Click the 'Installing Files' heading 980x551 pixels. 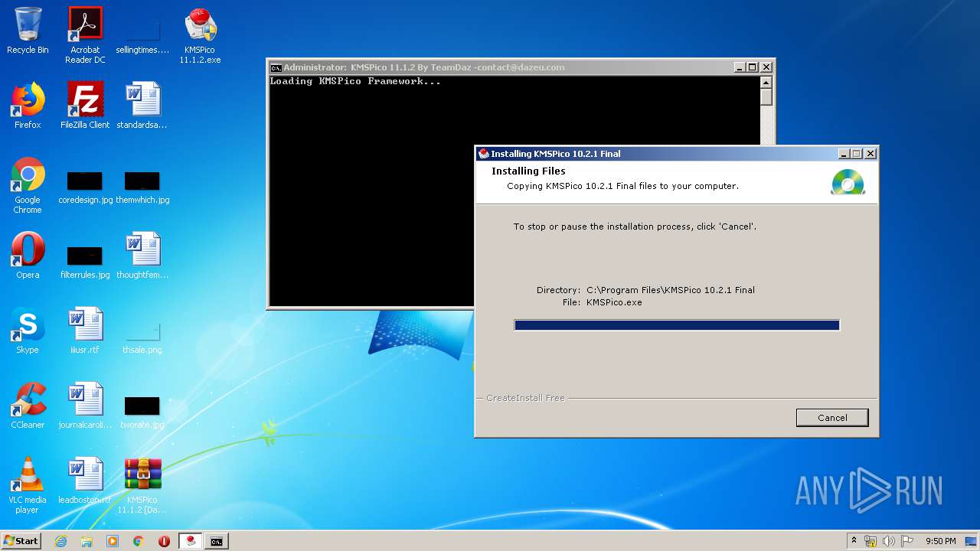pyautogui.click(x=528, y=171)
